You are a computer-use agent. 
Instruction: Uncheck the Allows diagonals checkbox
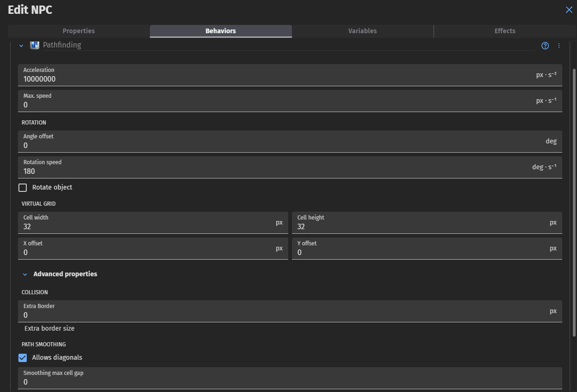tap(23, 358)
